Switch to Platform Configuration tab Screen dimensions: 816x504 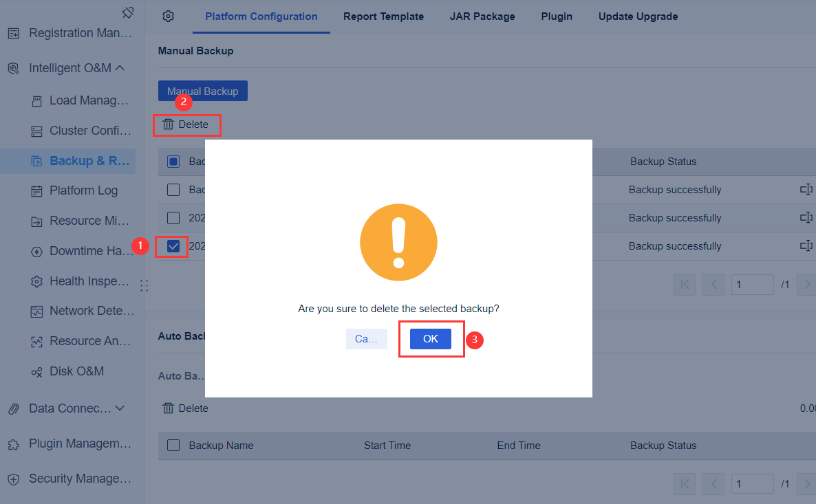click(261, 16)
